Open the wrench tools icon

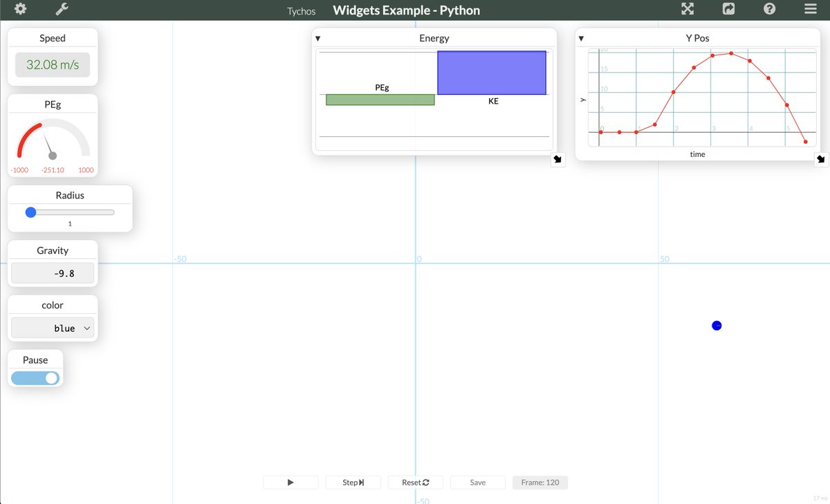click(x=62, y=10)
